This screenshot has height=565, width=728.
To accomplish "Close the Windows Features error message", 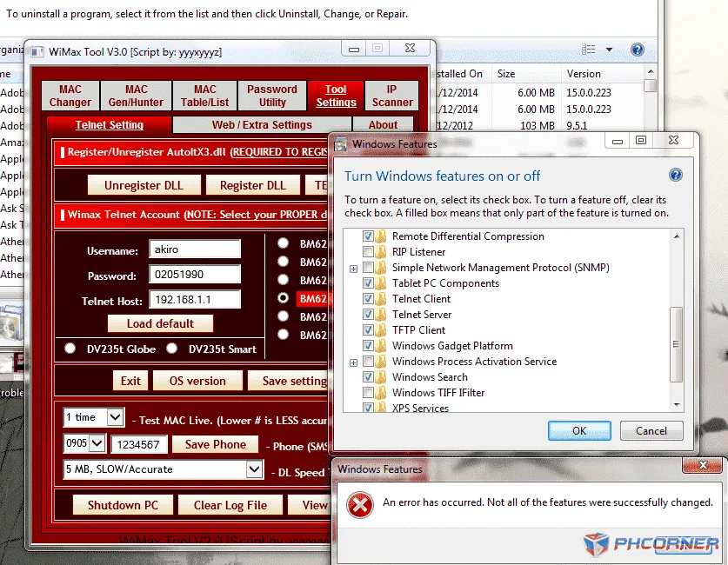I will coord(703,465).
